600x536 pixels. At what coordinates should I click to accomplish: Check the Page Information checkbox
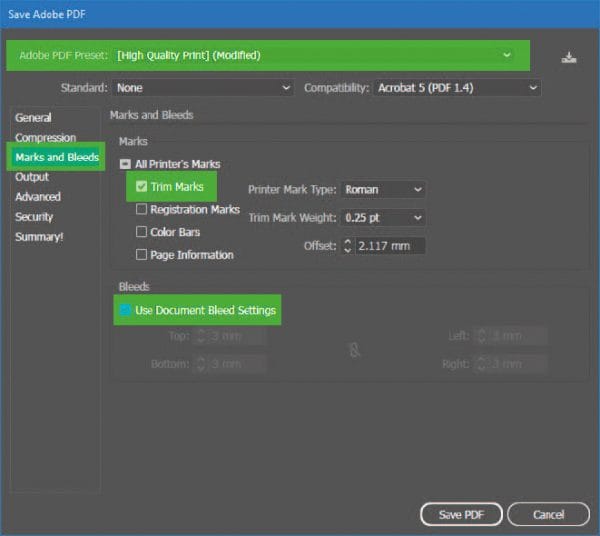(141, 255)
